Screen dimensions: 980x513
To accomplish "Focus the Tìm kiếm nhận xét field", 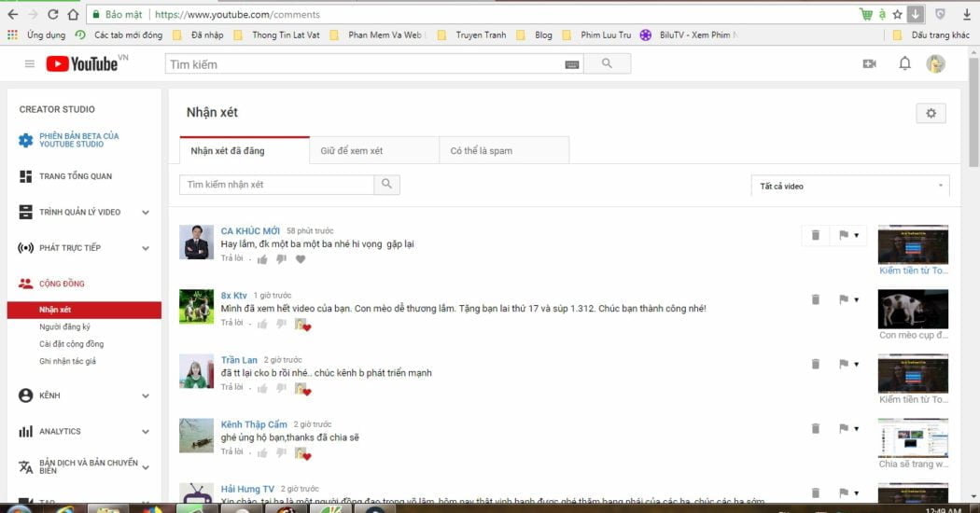I will [x=276, y=185].
